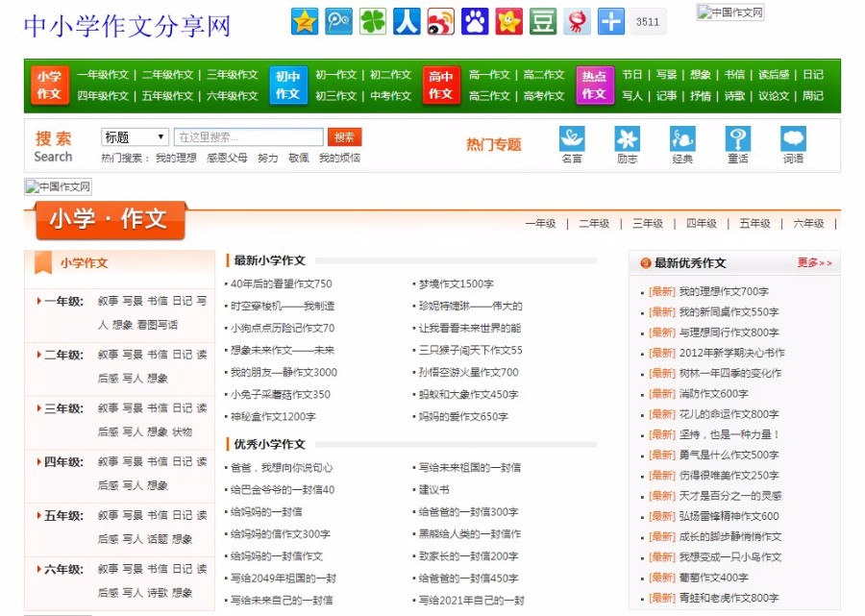
Task: Share the page to Sina Weibo
Action: click(440, 20)
